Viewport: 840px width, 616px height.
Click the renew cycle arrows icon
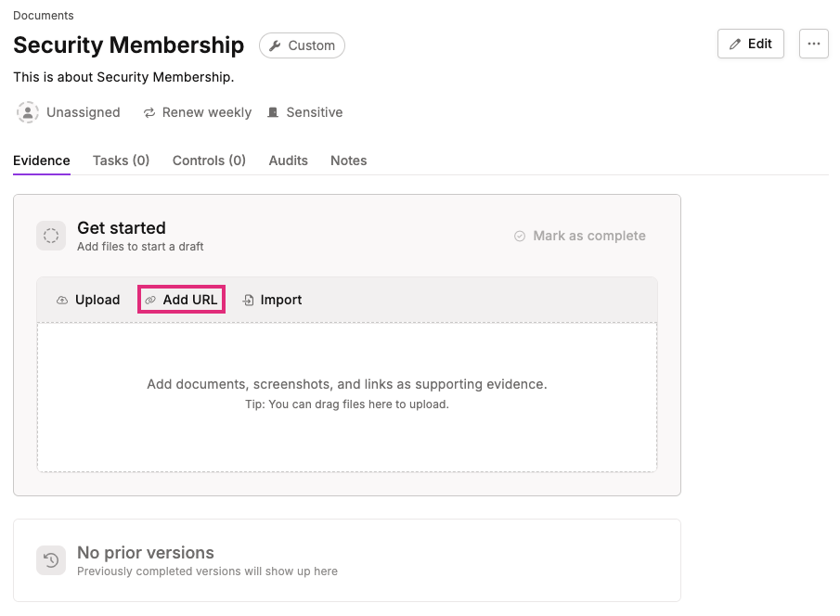click(149, 112)
